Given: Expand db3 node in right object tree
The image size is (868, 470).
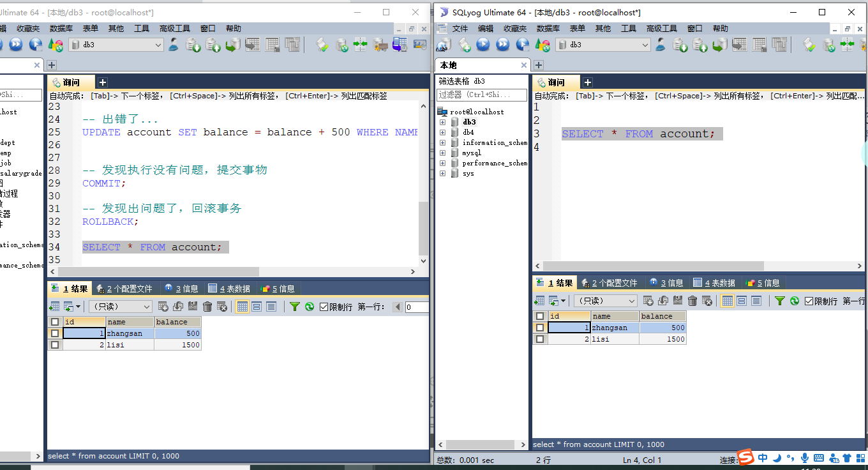Looking at the screenshot, I should point(442,122).
